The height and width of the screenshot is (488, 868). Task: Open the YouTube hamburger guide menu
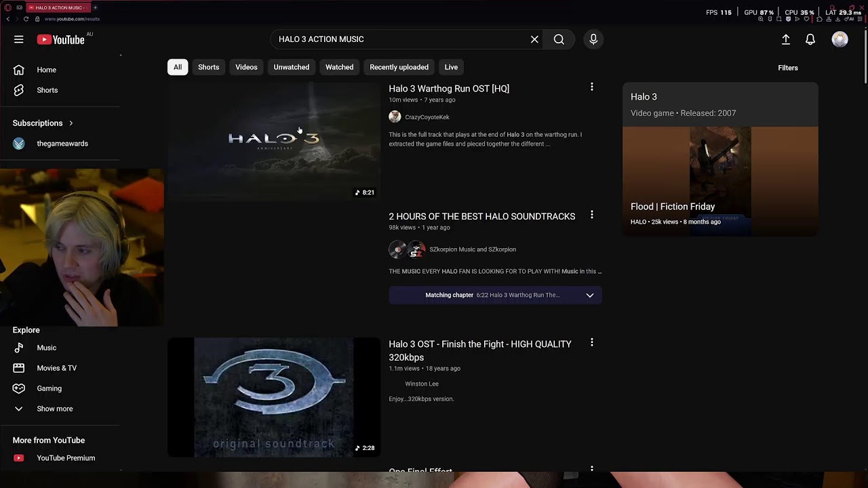(x=19, y=39)
